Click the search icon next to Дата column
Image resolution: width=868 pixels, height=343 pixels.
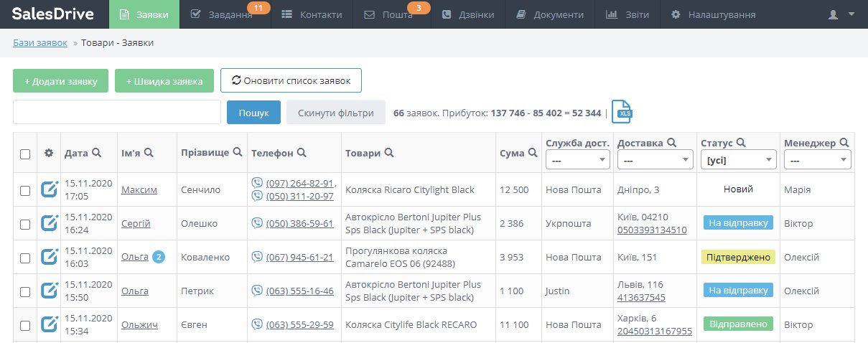pos(96,153)
